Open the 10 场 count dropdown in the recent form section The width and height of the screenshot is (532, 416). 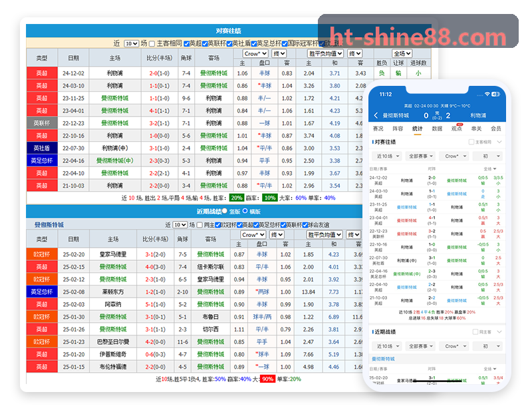(180, 225)
